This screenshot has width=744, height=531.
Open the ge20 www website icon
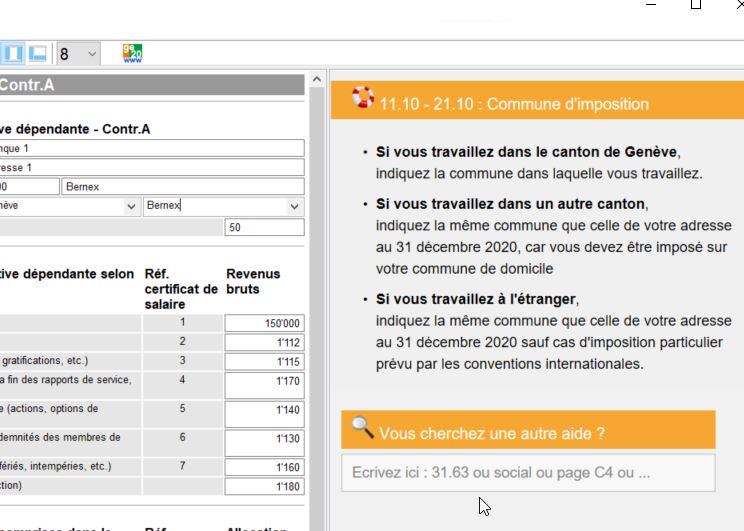pos(132,53)
